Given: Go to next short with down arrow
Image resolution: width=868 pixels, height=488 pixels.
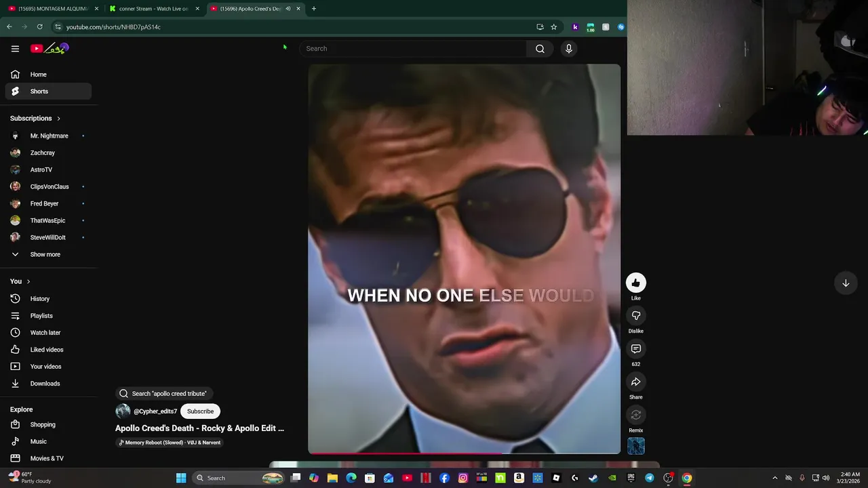Looking at the screenshot, I should (x=846, y=283).
